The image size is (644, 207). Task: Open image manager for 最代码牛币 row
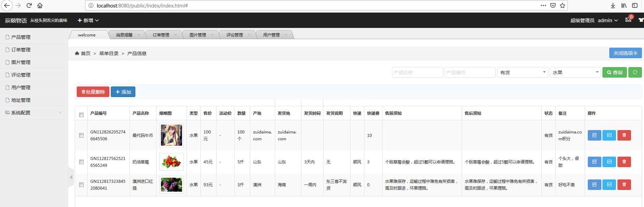[x=609, y=135]
